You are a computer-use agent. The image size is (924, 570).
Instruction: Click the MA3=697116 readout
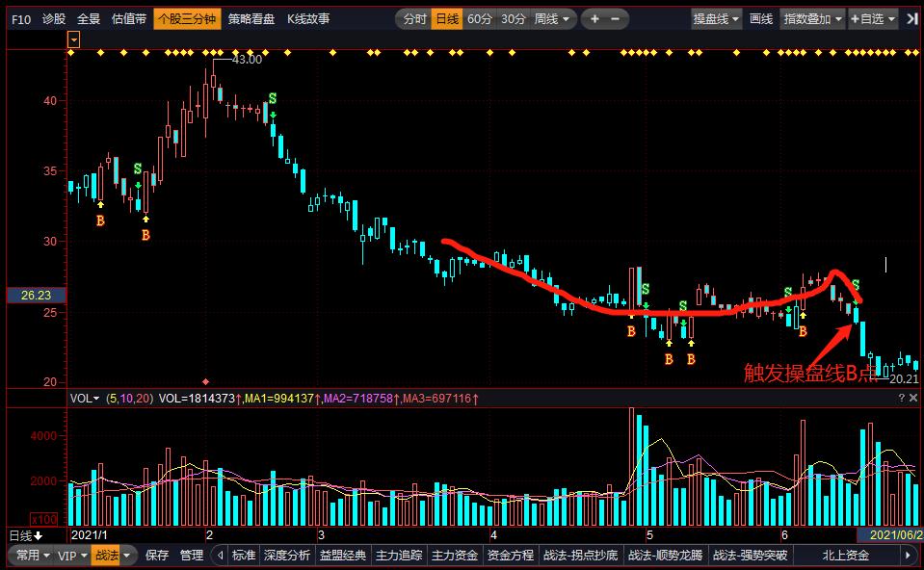pos(436,398)
